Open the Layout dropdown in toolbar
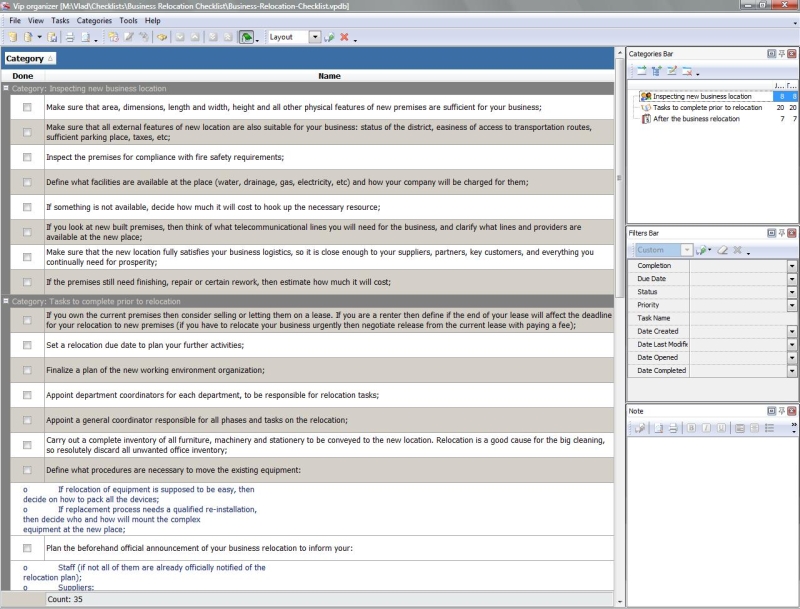The image size is (800, 609). (x=315, y=37)
